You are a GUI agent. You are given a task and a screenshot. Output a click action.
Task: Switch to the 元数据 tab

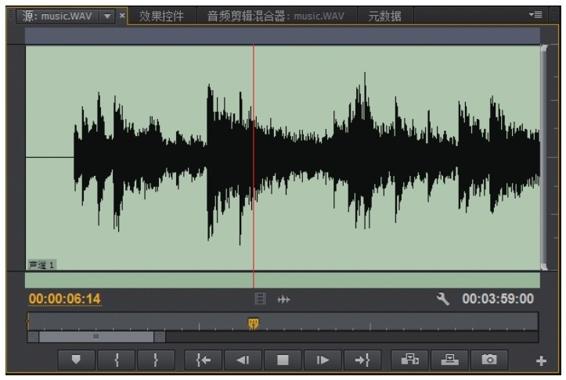[x=385, y=16]
